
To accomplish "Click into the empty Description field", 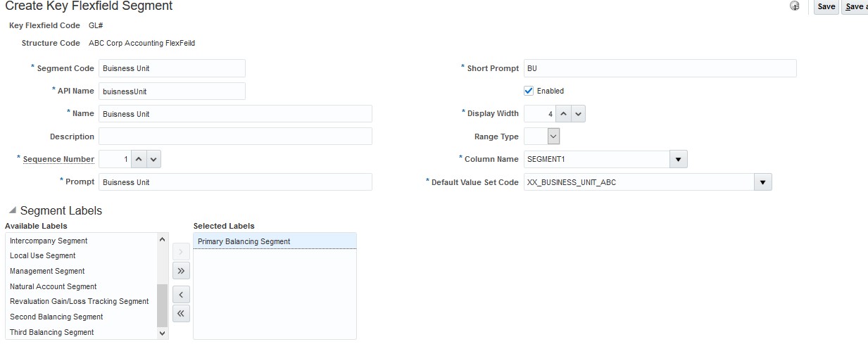I will (235, 136).
